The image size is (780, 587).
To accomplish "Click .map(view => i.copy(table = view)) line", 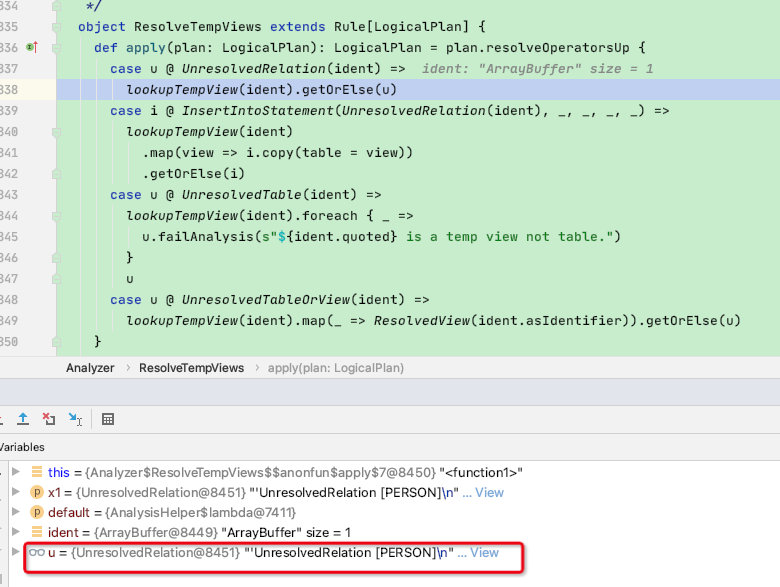I will pos(278,153).
